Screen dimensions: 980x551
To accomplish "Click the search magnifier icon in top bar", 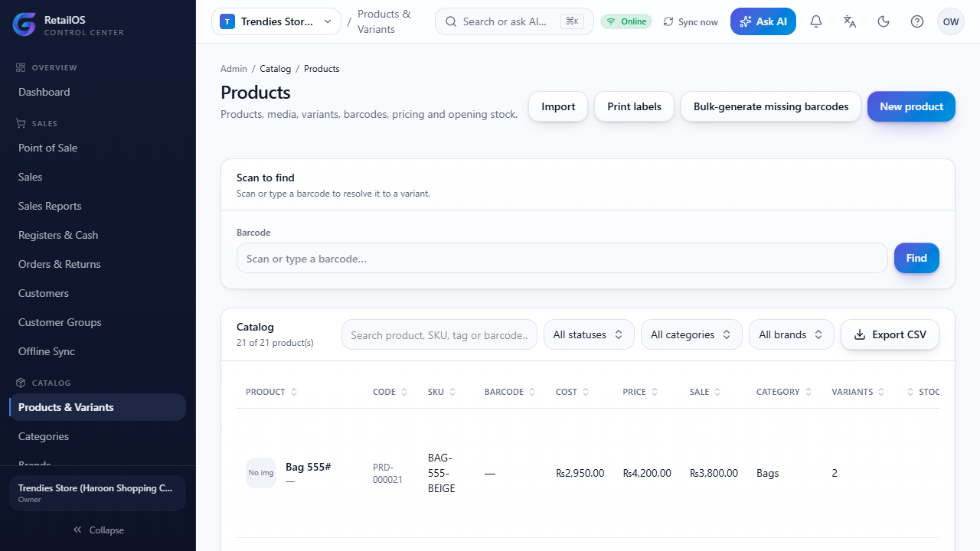I will tap(451, 21).
